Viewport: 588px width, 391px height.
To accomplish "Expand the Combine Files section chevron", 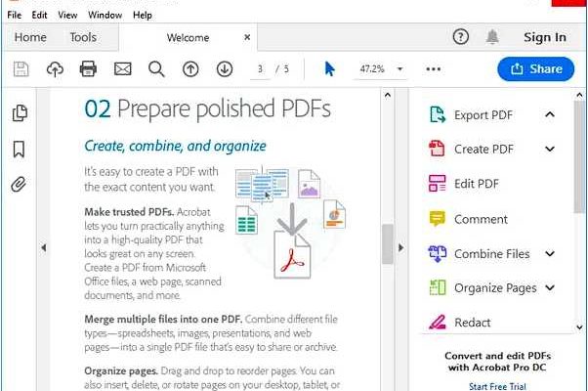I will coord(550,254).
